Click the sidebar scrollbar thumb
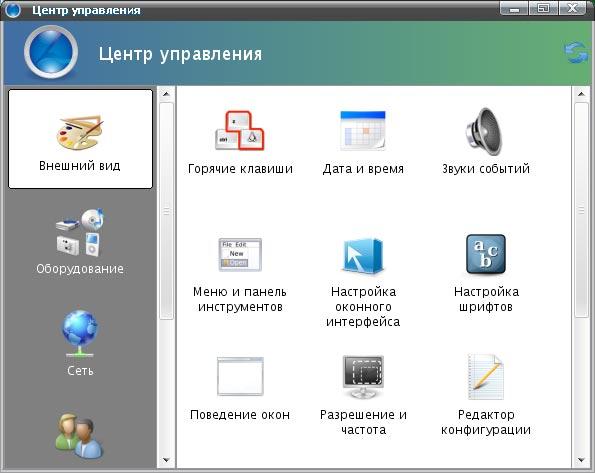This screenshot has width=595, height=473. coord(166,211)
